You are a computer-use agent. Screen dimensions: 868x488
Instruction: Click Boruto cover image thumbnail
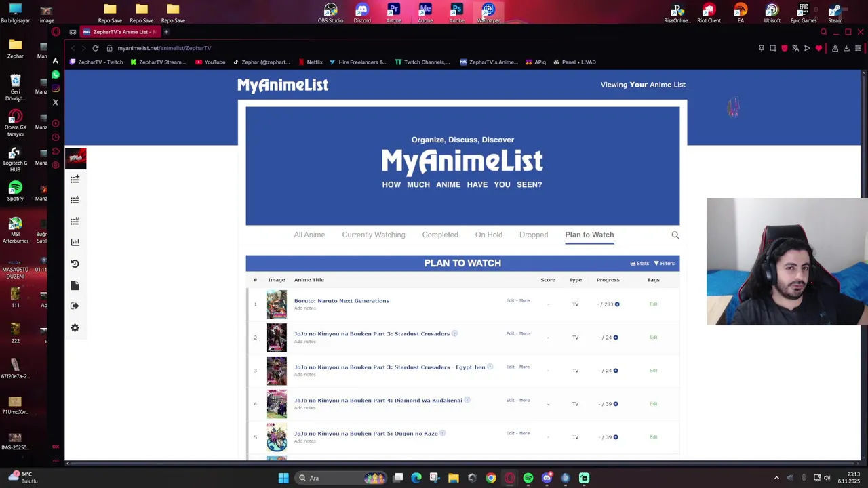277,304
